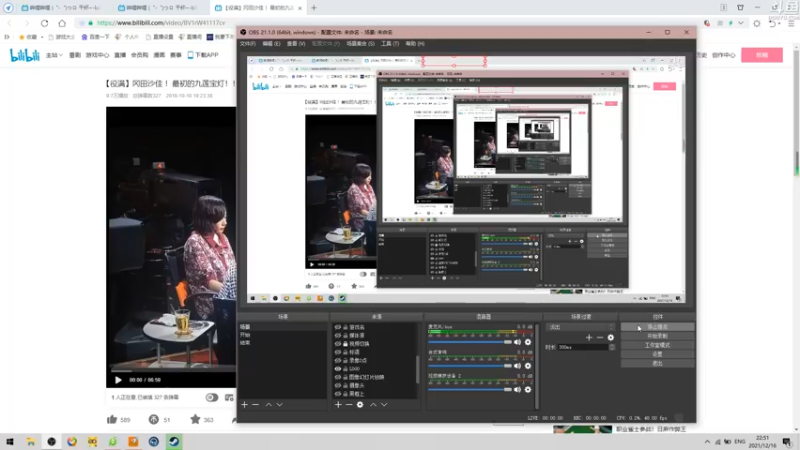Mute the 台式音响 audio channel
Screen dimensions: 800x450
pyautogui.click(x=517, y=366)
